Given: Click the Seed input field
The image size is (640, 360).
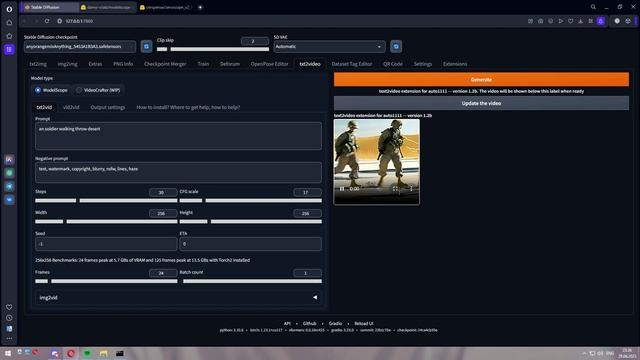Looking at the screenshot, I should click(x=106, y=244).
